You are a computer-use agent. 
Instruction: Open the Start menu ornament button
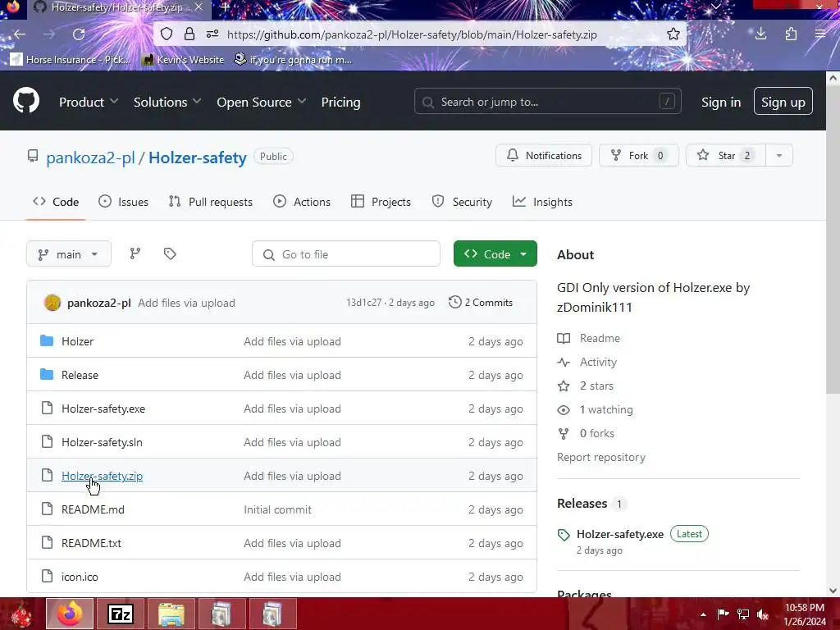tap(21, 614)
